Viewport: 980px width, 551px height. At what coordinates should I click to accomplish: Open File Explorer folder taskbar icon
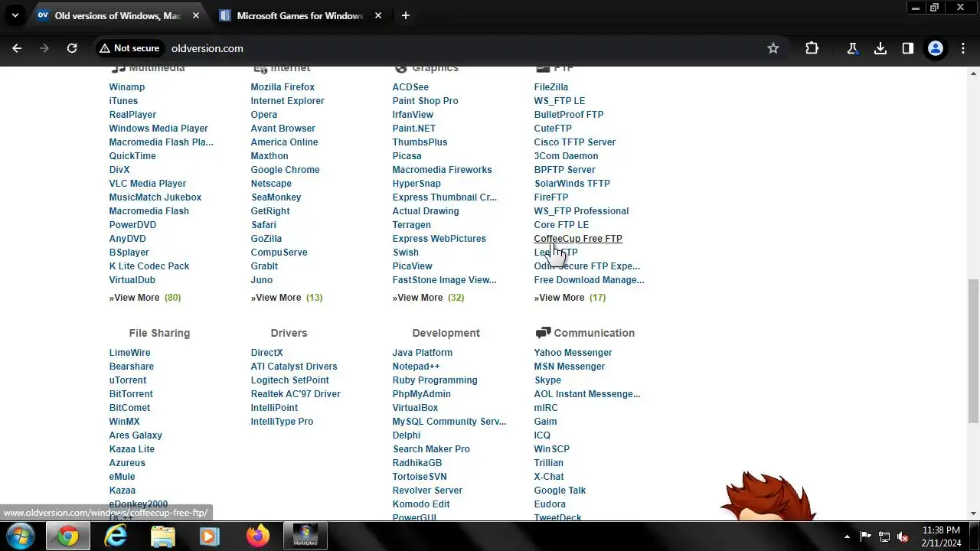click(x=162, y=536)
